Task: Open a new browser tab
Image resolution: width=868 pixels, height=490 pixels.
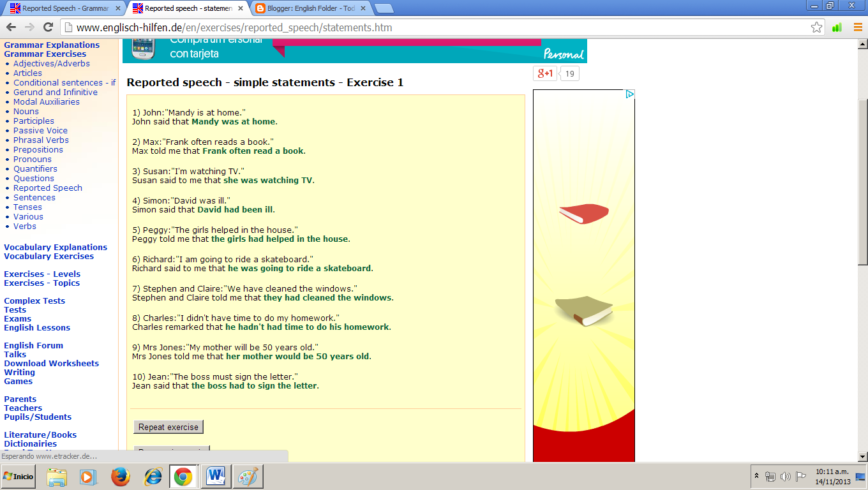Action: (x=384, y=9)
